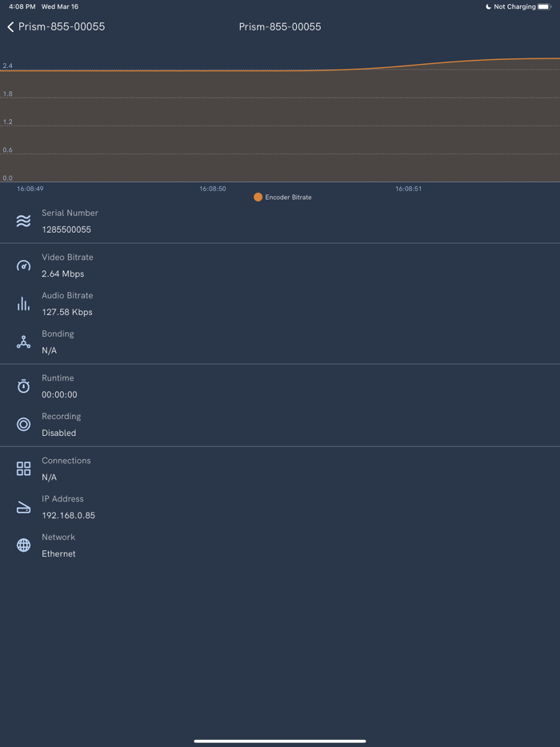This screenshot has height=747, width=560.
Task: Tap the centered Prism-855-00055 page title
Action: (x=280, y=26)
